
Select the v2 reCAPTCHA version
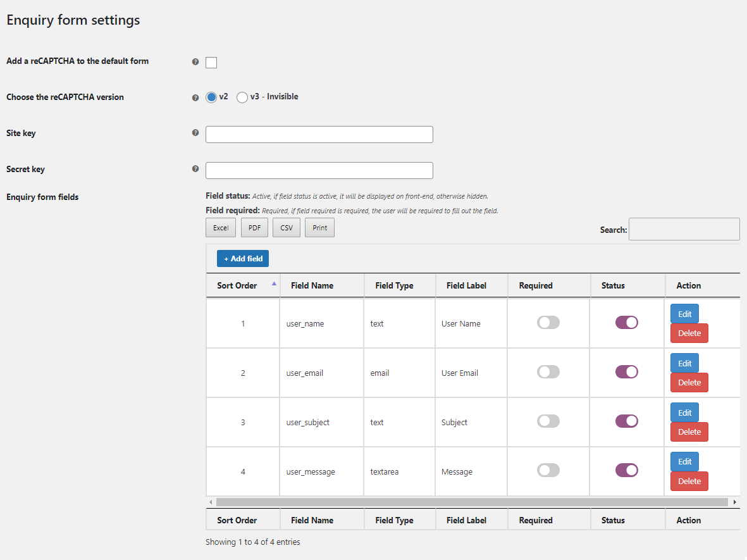[211, 97]
